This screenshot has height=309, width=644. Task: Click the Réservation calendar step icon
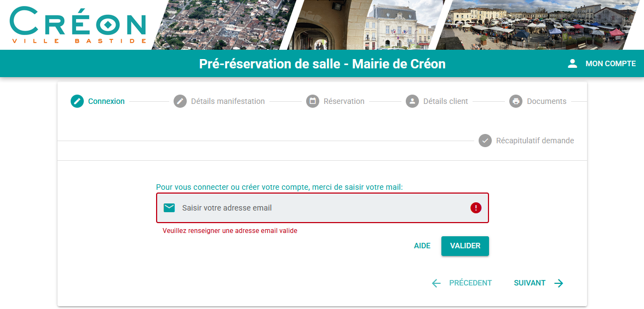click(x=313, y=101)
